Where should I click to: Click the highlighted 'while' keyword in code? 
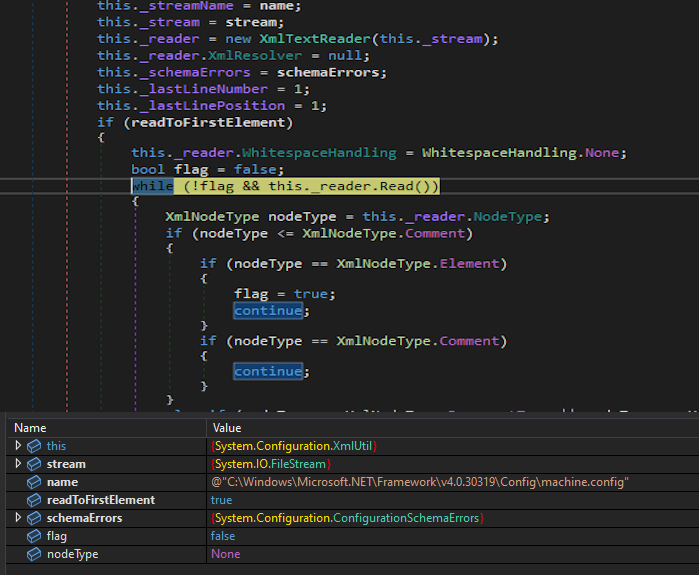click(152, 186)
